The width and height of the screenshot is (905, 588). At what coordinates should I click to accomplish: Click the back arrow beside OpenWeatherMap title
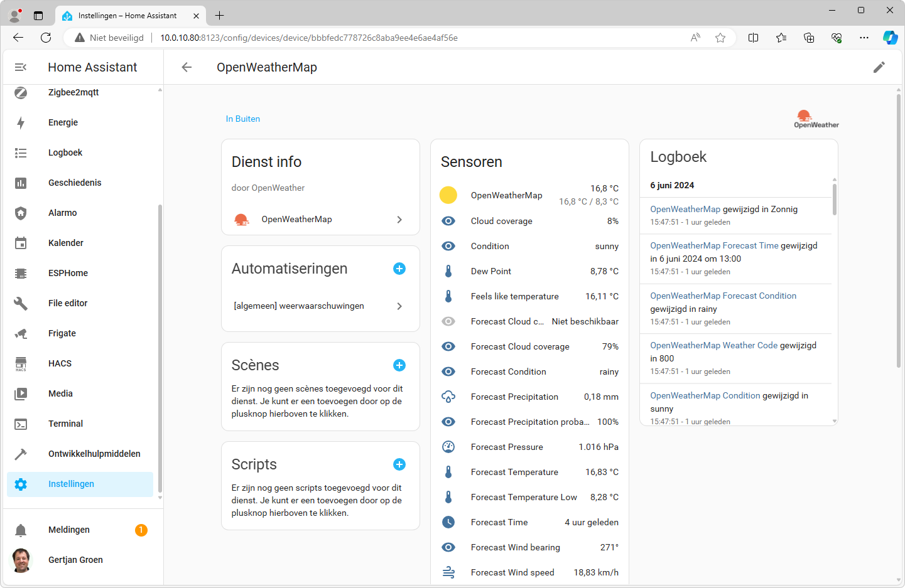pyautogui.click(x=187, y=67)
